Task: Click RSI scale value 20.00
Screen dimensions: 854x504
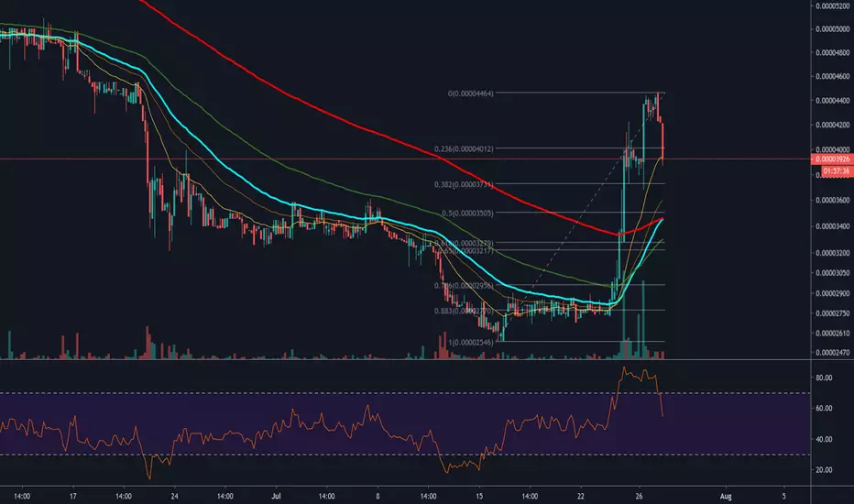Action: (x=824, y=470)
